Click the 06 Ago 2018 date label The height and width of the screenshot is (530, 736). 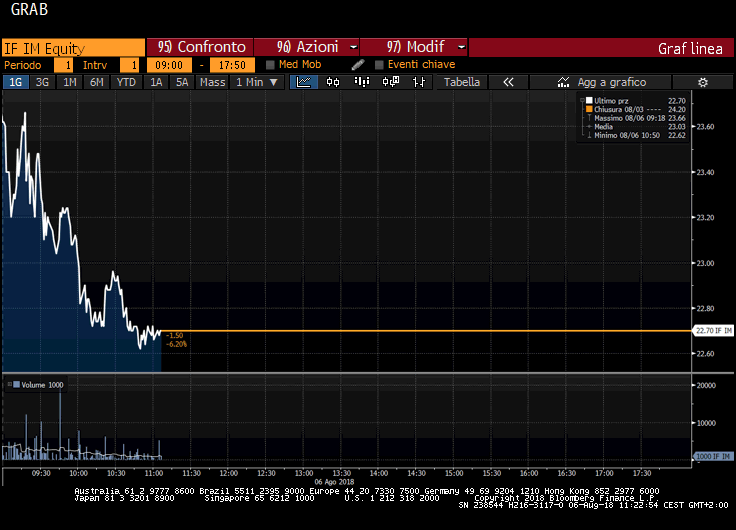pyautogui.click(x=334, y=482)
